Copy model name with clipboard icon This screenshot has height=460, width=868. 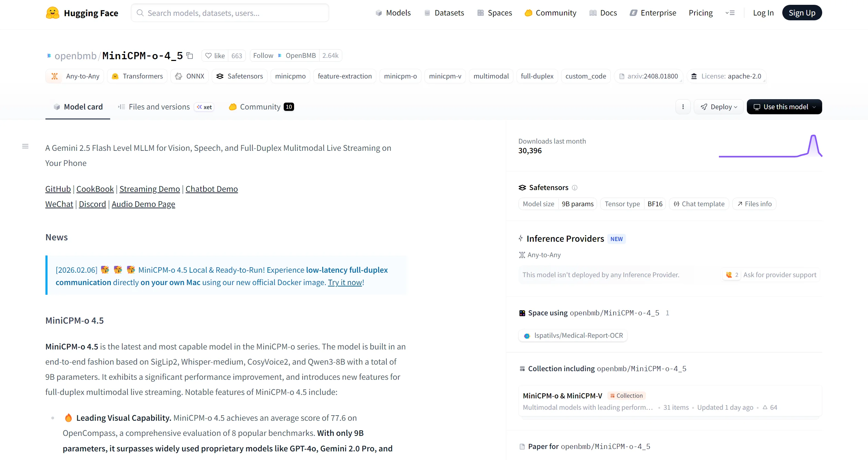pos(190,55)
